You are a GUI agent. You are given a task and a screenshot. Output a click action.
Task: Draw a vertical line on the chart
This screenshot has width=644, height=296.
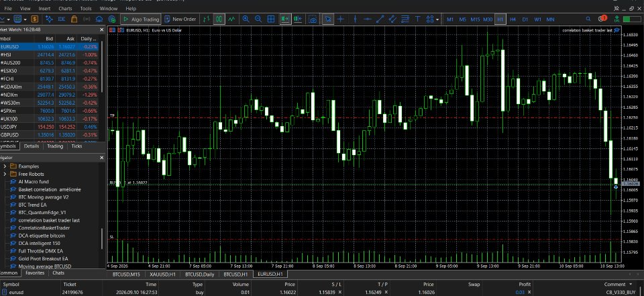(356, 19)
